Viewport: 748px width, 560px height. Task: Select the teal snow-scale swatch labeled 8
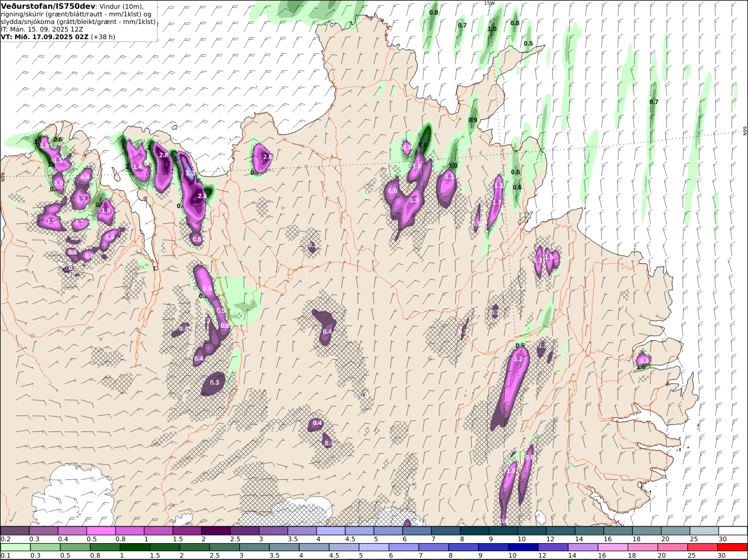coord(475,531)
